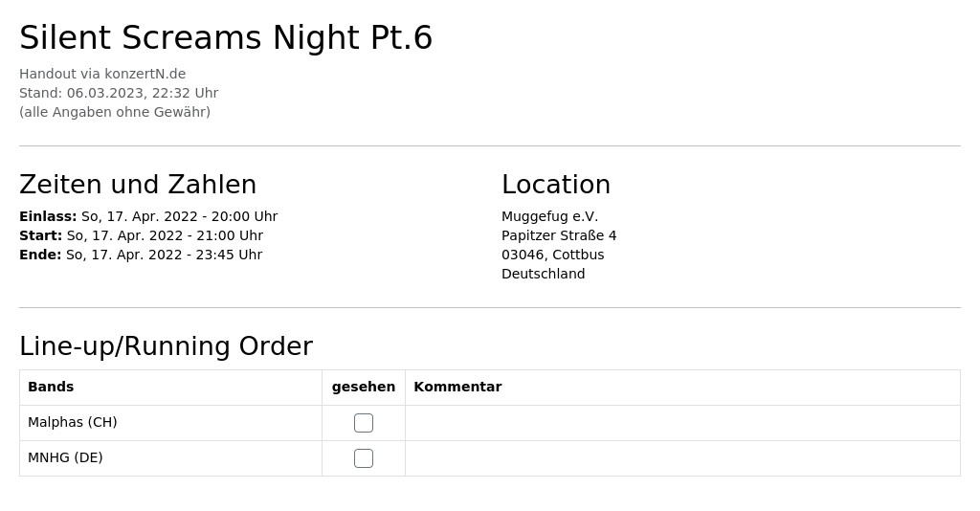Click the Stand date and time line

[x=119, y=93]
